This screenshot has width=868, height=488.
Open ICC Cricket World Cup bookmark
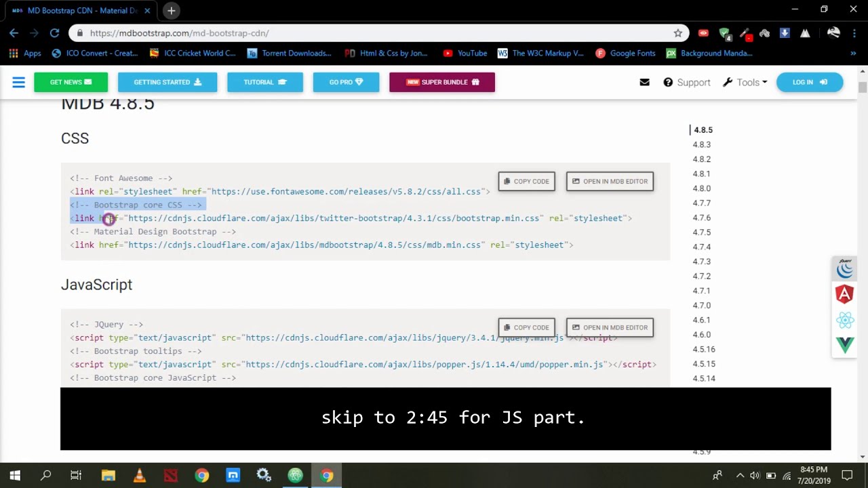click(x=193, y=53)
